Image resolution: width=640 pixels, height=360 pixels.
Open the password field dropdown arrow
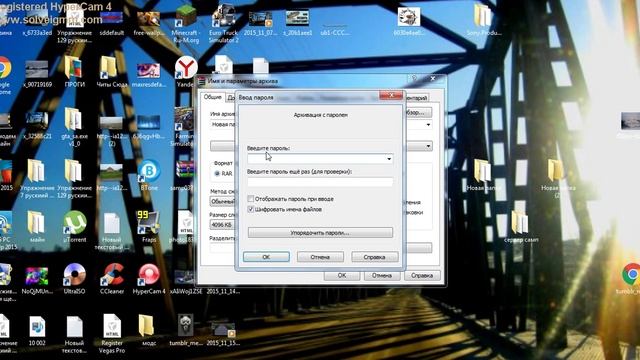point(389,159)
